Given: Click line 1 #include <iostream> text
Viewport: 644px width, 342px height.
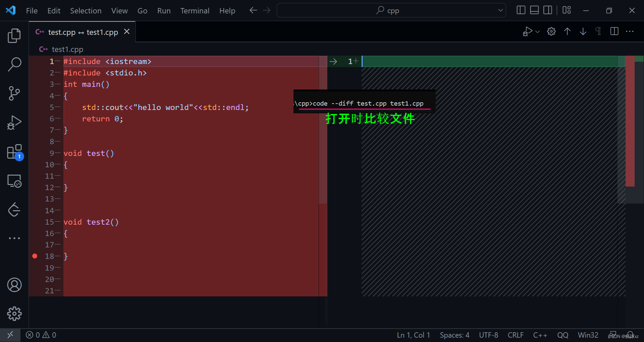Looking at the screenshot, I should tap(107, 62).
